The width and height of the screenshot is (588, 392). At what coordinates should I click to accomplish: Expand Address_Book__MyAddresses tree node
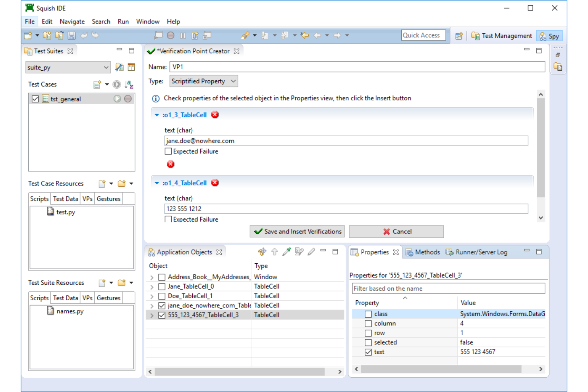point(152,277)
